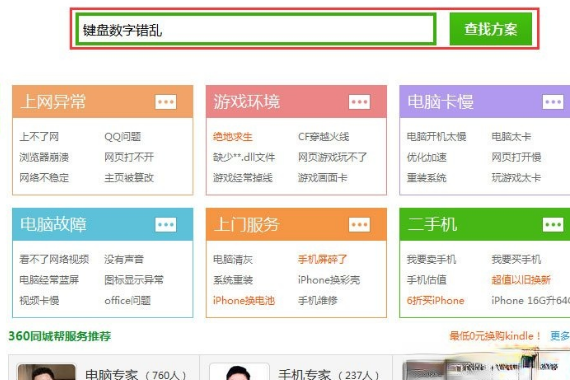Open the 重装系统 link
This screenshot has height=380, width=570.
pyautogui.click(x=426, y=178)
